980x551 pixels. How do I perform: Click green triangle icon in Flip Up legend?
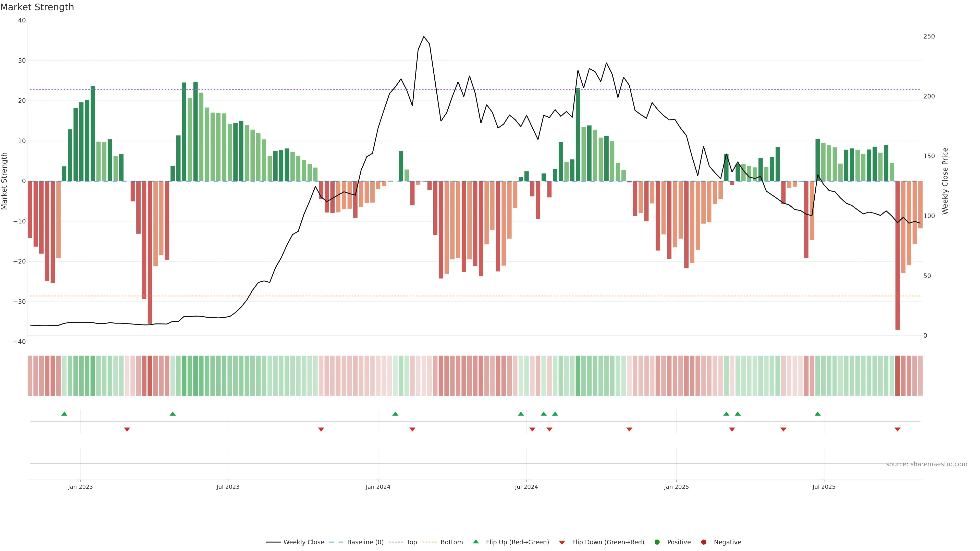475,542
